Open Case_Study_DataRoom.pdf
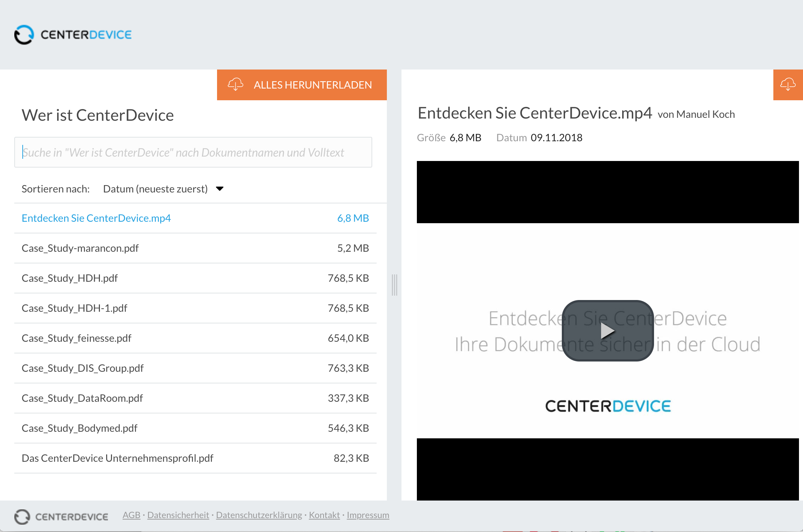 pos(195,398)
